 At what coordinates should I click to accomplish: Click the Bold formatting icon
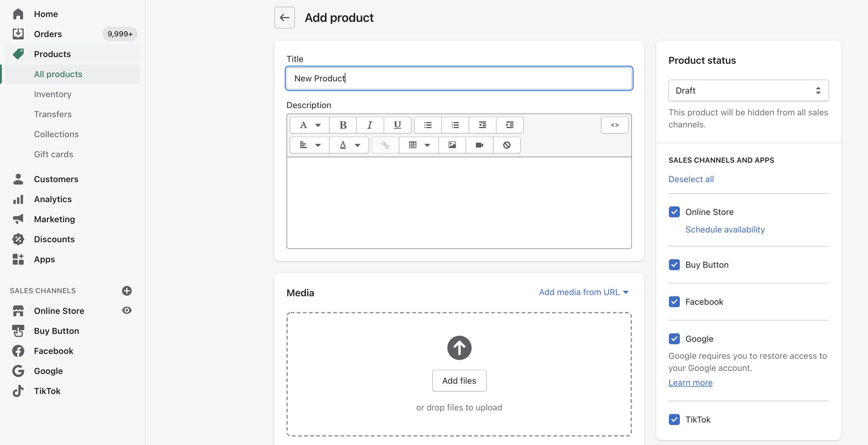pos(343,125)
